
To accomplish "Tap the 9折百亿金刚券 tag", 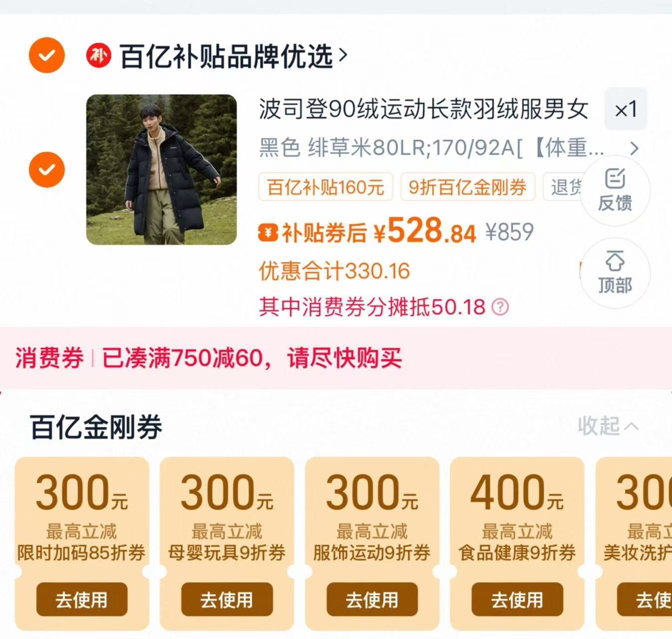I will [468, 187].
